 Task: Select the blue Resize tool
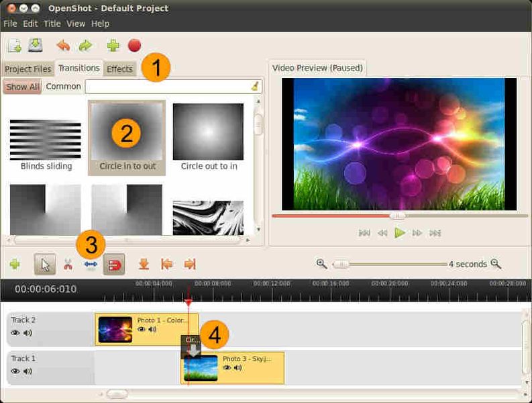[x=91, y=264]
